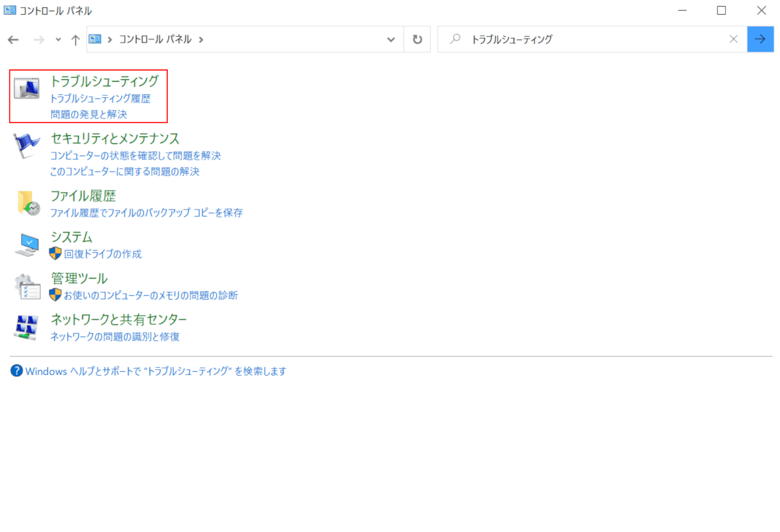
Task: Go back with the left arrow
Action: (x=13, y=40)
